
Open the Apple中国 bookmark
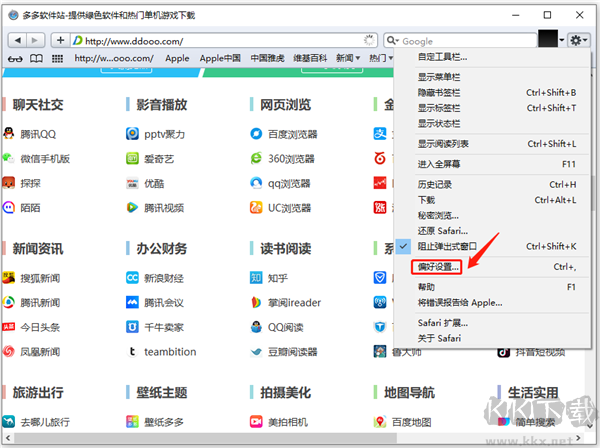tap(220, 58)
